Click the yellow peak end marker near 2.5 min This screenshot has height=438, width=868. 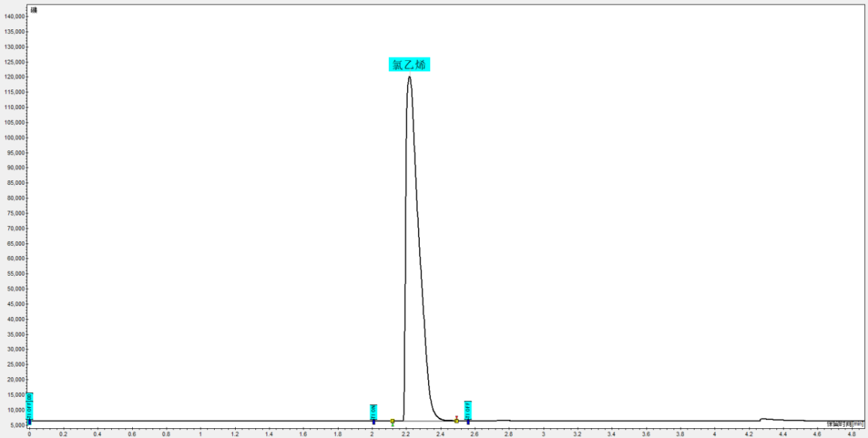[456, 420]
